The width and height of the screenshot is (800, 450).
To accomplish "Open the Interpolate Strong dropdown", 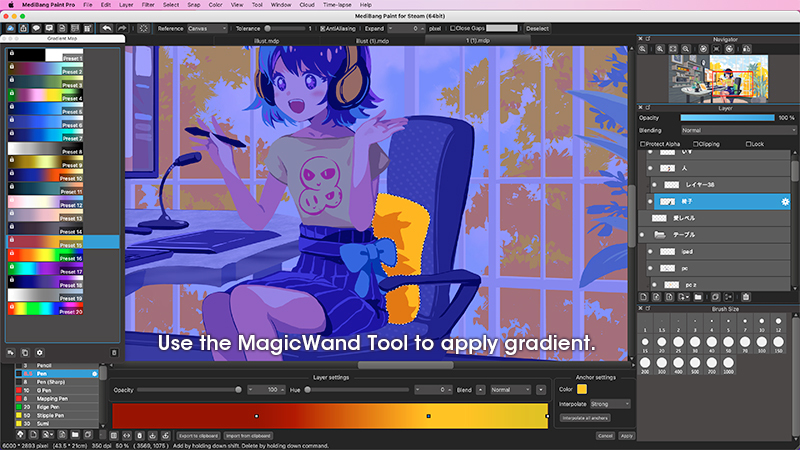I will [x=610, y=404].
